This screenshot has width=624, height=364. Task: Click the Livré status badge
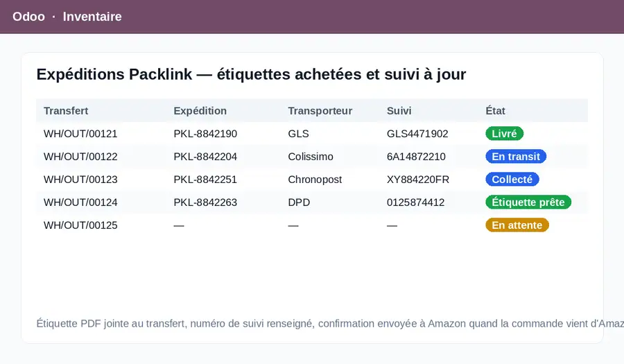click(504, 134)
